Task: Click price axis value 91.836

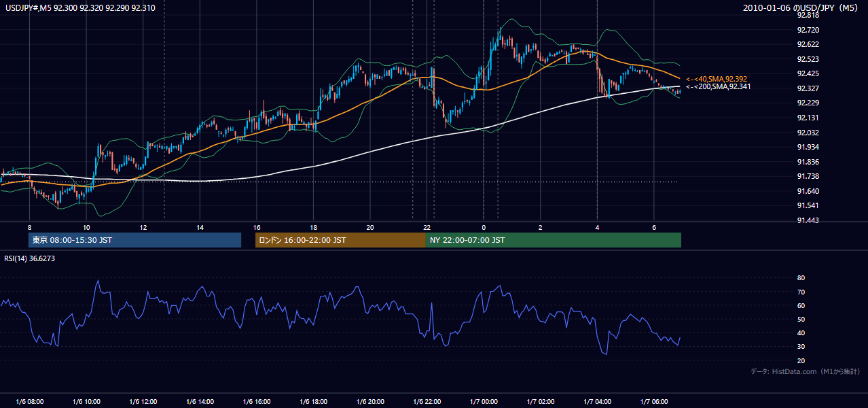Action: click(x=810, y=162)
